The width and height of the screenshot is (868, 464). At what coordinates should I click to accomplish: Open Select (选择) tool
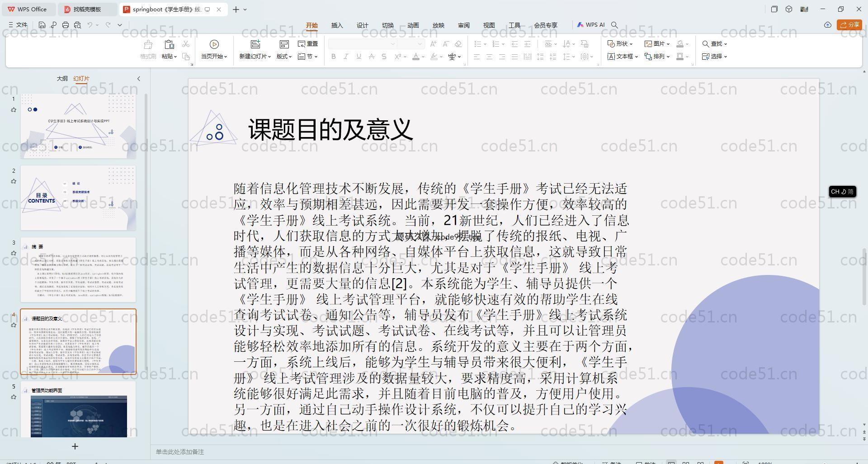coord(715,57)
